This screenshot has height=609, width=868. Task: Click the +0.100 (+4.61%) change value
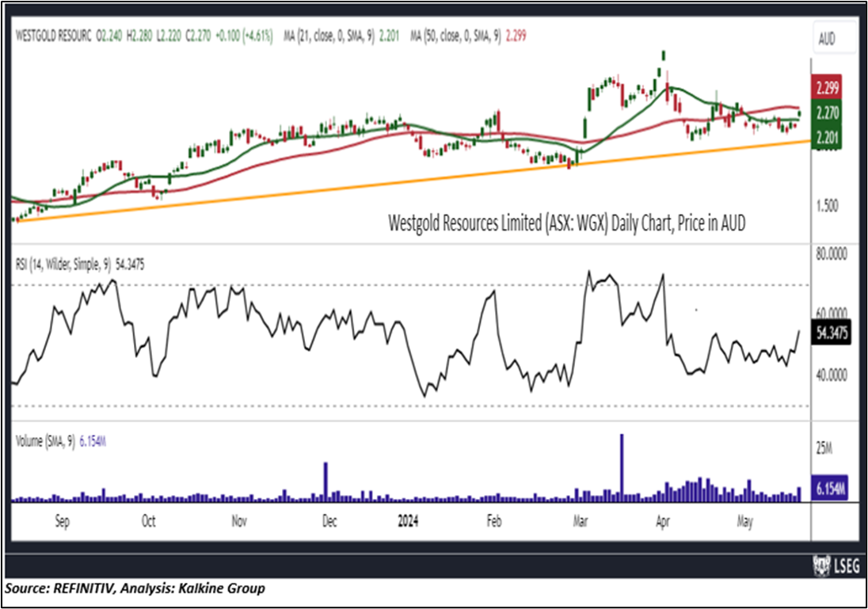click(x=244, y=36)
